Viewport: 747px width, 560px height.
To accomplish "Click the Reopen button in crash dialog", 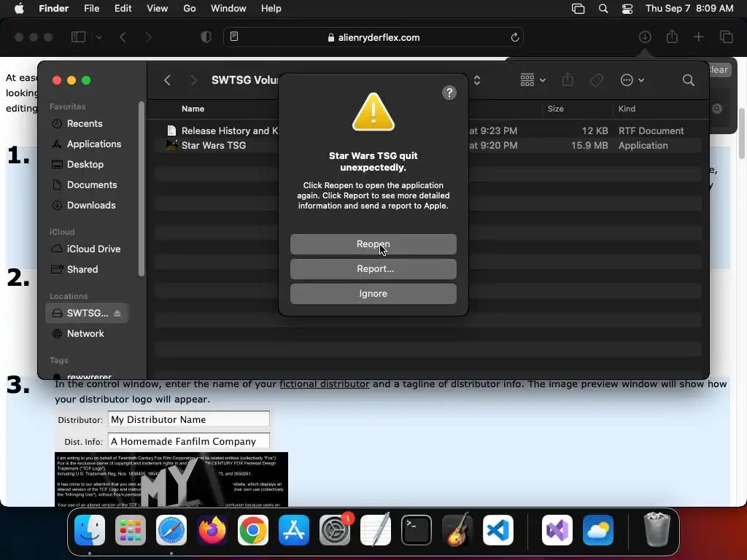I will pos(373,244).
